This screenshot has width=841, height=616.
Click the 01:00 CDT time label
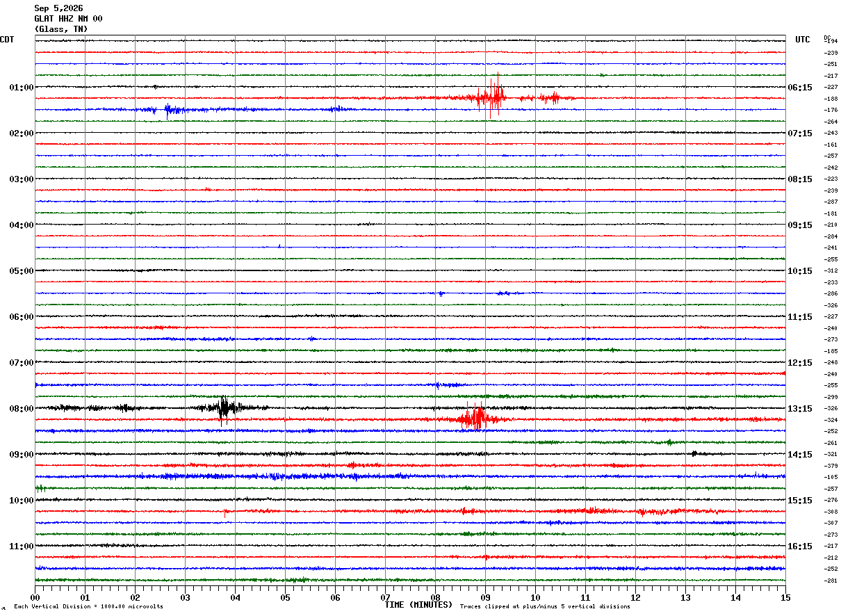point(22,87)
